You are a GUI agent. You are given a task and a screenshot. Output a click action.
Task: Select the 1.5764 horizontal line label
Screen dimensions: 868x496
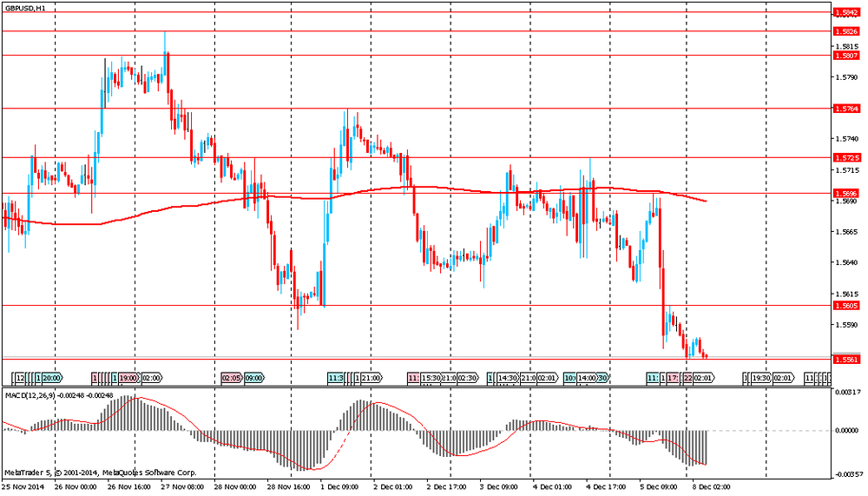pyautogui.click(x=846, y=109)
